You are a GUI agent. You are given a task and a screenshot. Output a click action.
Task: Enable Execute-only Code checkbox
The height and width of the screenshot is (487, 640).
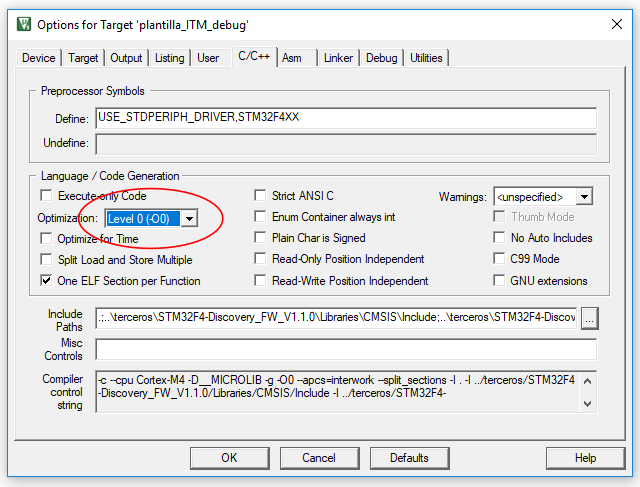47,196
